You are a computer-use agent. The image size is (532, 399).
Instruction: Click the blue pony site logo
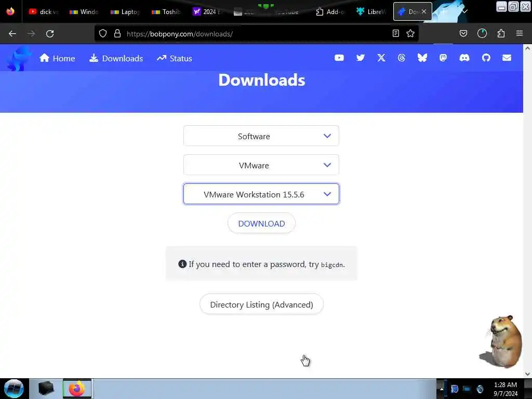coord(19,58)
